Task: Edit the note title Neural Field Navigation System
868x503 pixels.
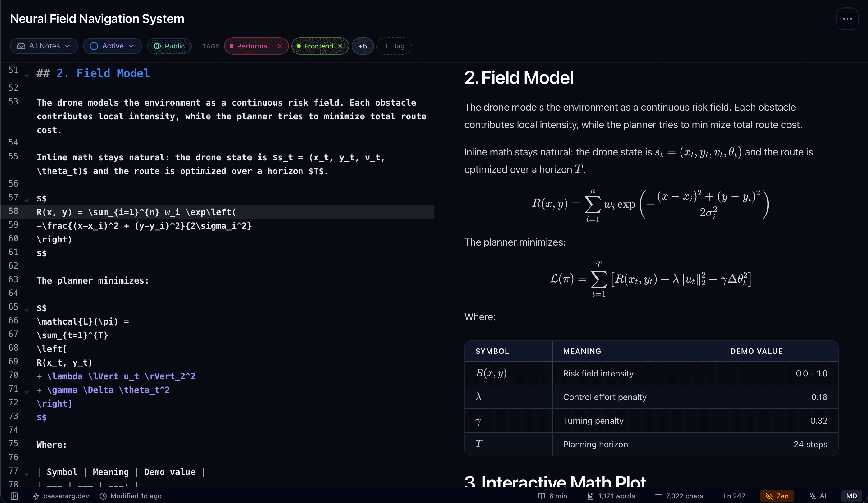Action: (97, 19)
